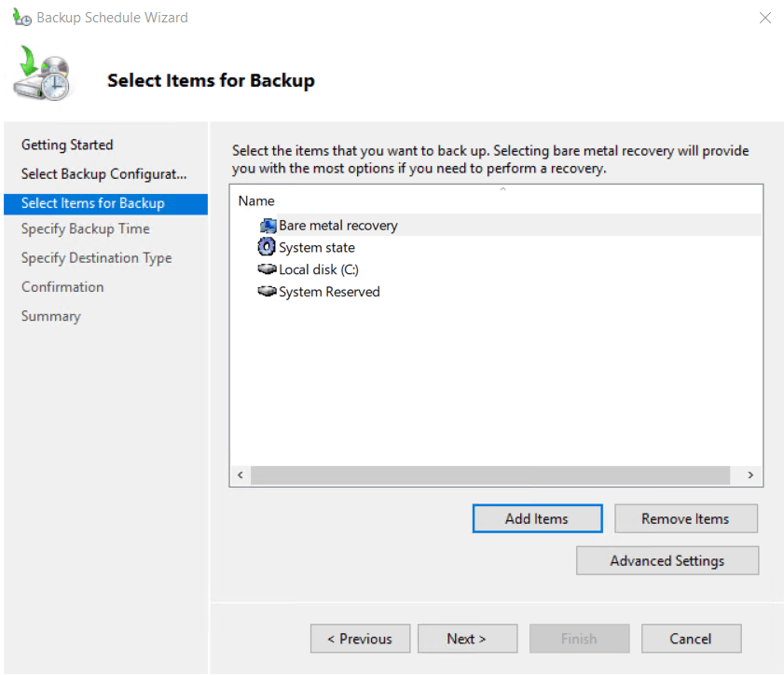The image size is (784, 675).
Task: Go to the Getting Started step
Action: coord(67,145)
